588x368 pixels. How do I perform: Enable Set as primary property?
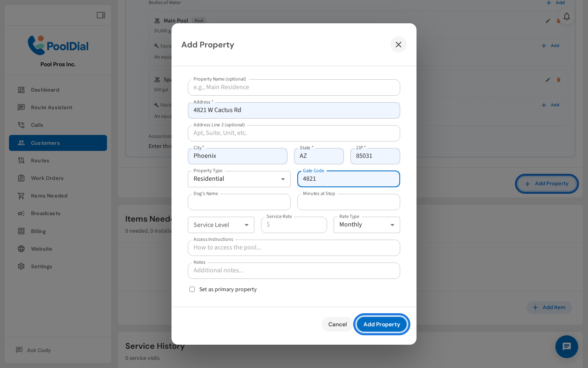(x=192, y=289)
